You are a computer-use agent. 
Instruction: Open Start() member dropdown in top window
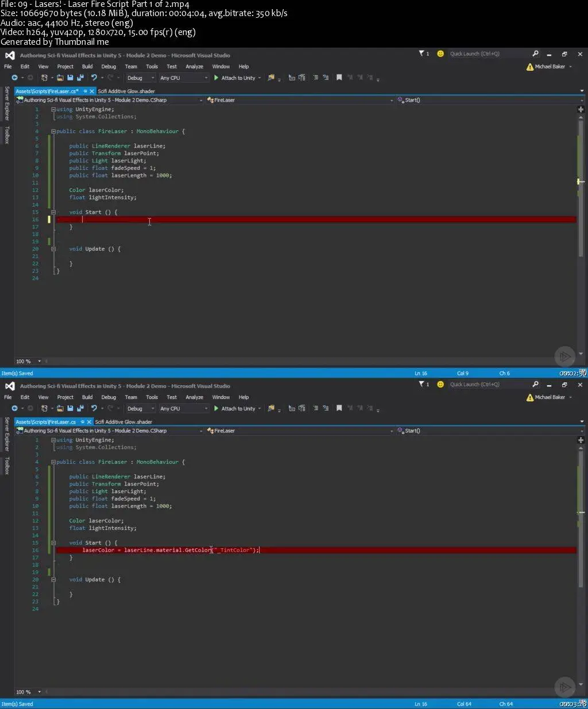489,100
